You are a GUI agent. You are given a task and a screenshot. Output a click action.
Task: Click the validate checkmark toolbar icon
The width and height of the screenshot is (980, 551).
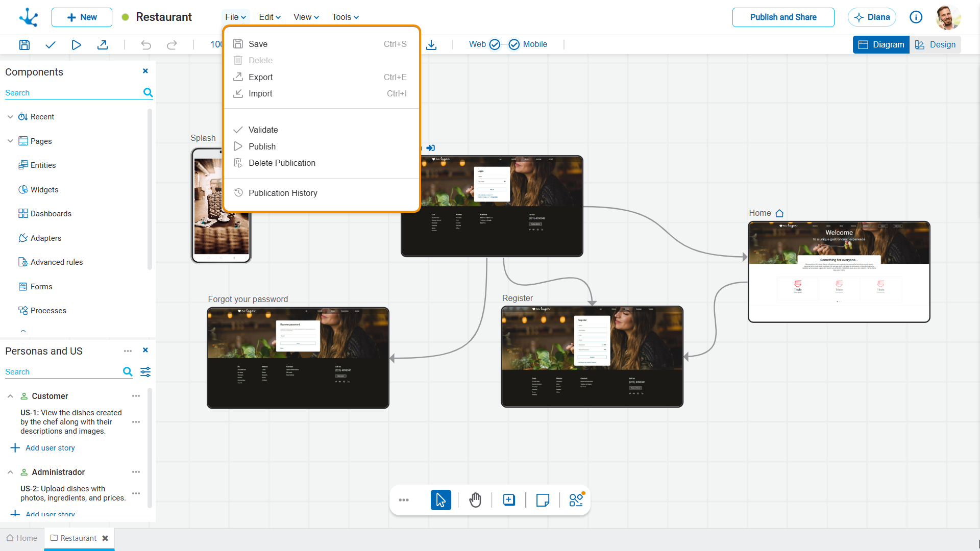point(50,44)
